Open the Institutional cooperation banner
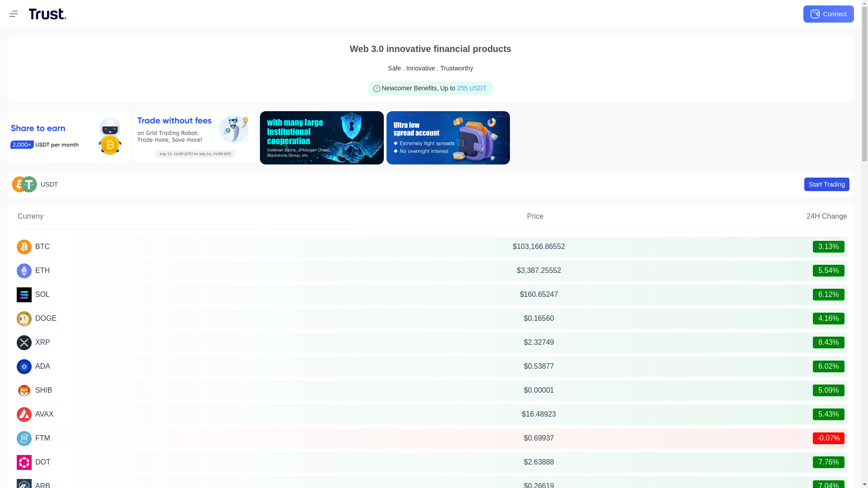 pyautogui.click(x=322, y=138)
